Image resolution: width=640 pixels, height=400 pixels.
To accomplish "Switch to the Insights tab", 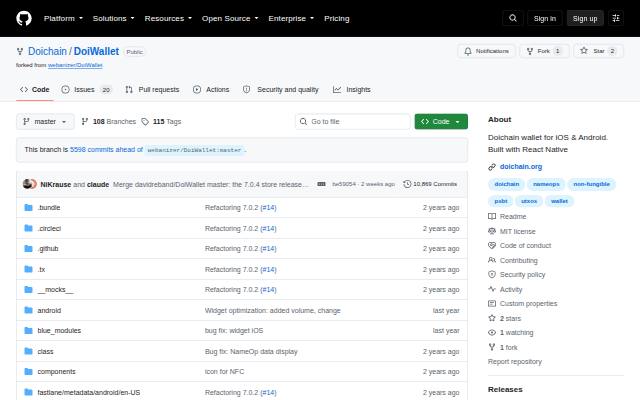I will 352,89.
